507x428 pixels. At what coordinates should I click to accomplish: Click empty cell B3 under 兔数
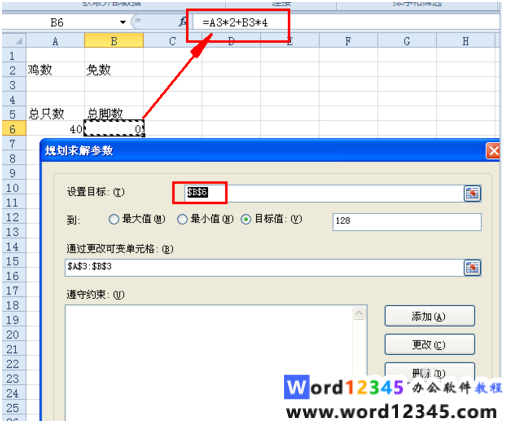pos(114,85)
